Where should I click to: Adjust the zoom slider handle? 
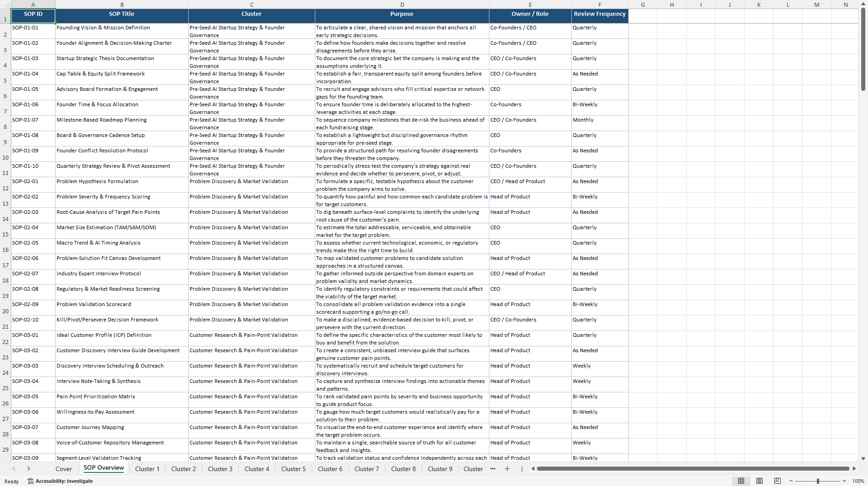pyautogui.click(x=818, y=481)
